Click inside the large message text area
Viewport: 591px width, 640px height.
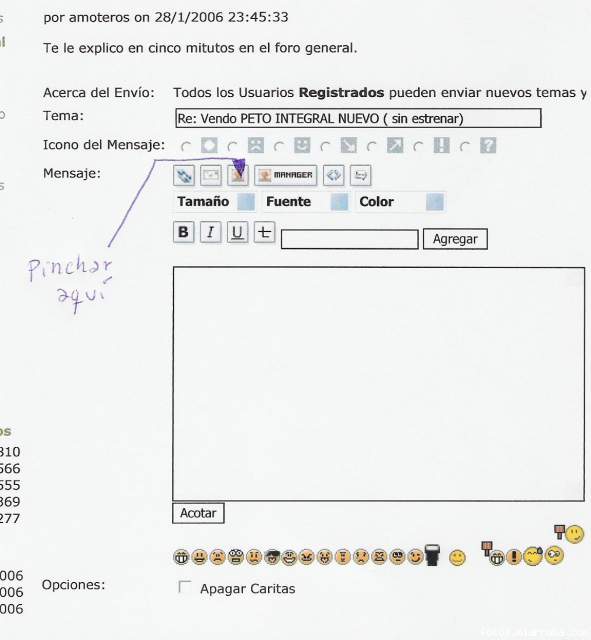pos(379,384)
